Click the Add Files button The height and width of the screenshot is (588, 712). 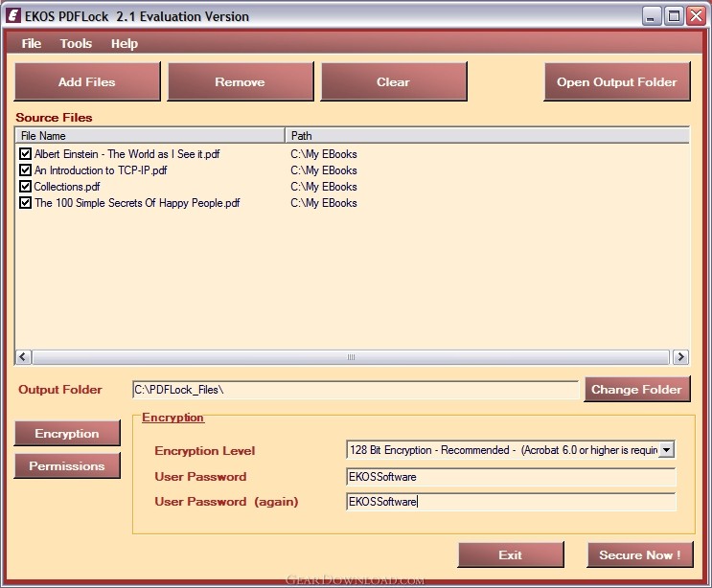point(87,81)
